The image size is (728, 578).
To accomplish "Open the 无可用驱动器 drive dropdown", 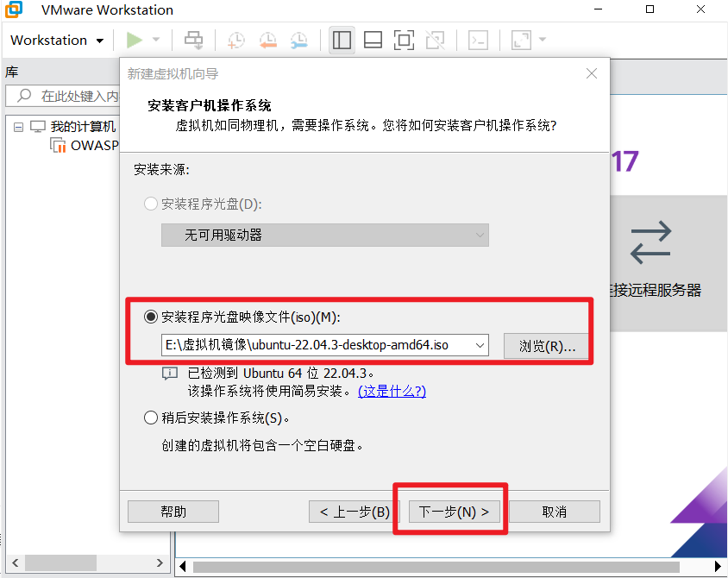I will point(324,235).
